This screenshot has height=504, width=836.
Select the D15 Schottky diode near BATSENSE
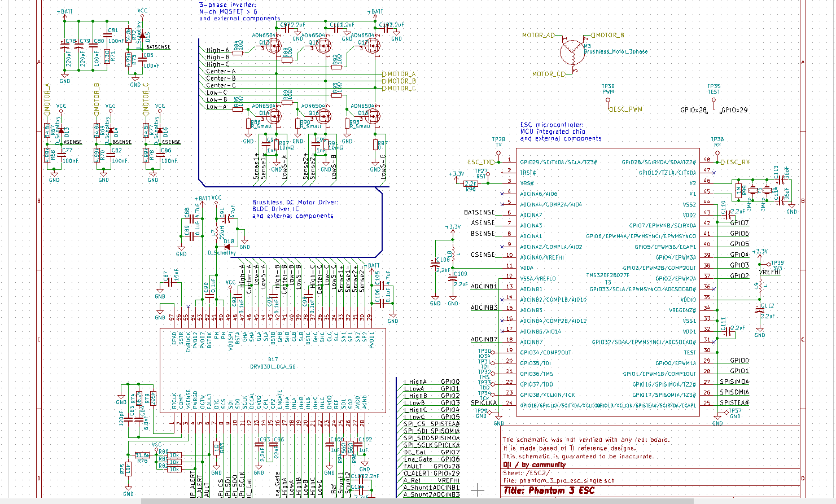[142, 35]
